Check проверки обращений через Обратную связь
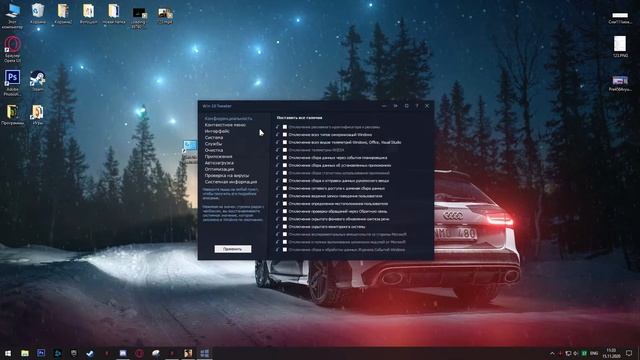 [285, 211]
